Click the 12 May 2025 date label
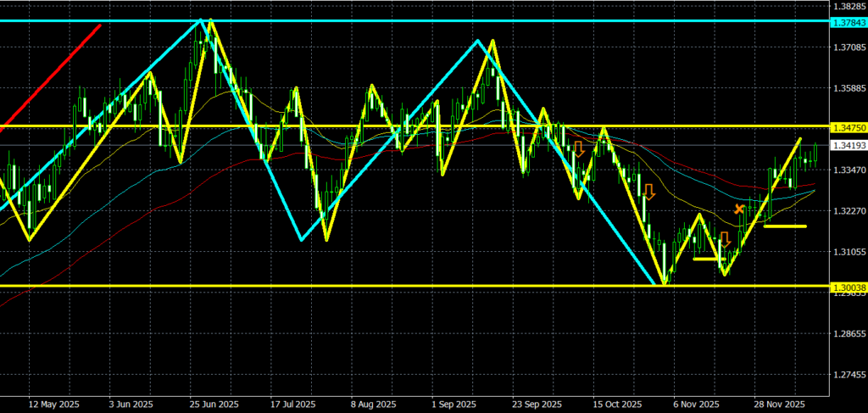868x413 pixels. tap(48, 404)
